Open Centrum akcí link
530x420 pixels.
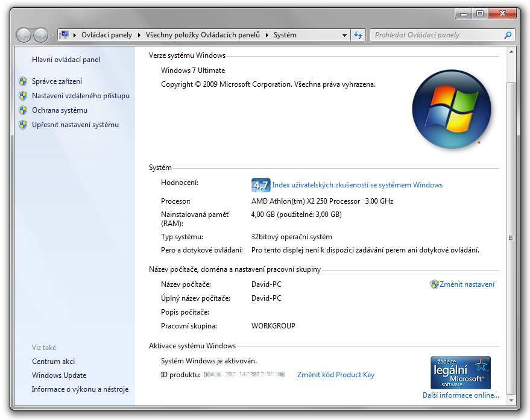tap(54, 362)
